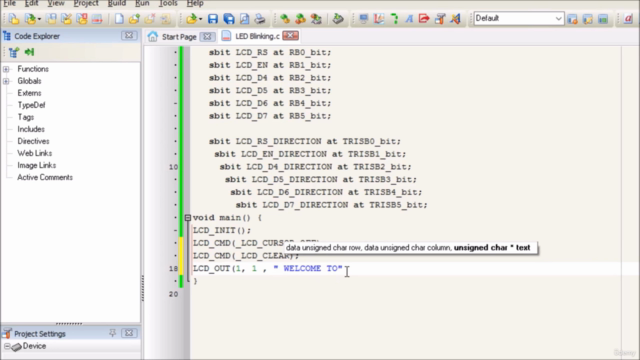Click the red italic 'a' toolbar icon

[x=628, y=19]
